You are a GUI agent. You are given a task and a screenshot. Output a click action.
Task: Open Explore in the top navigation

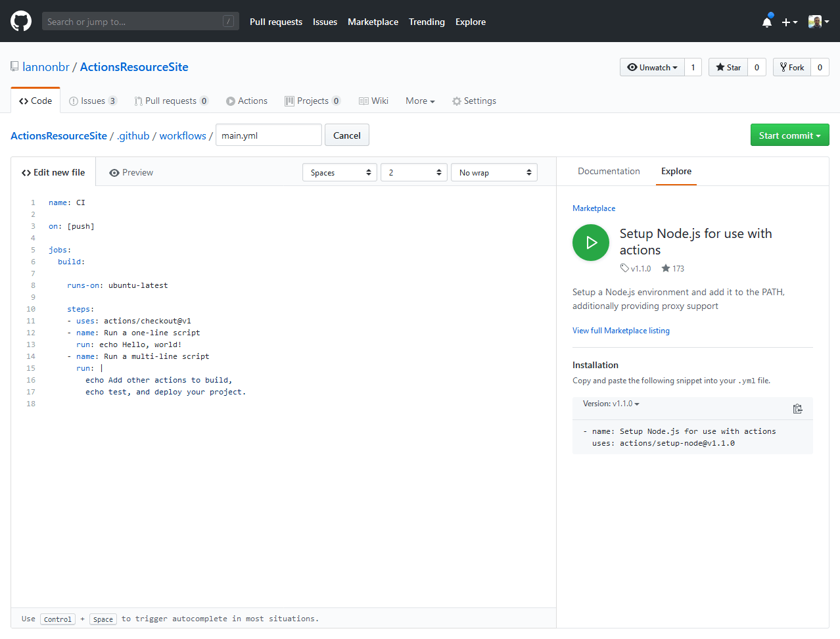point(471,22)
